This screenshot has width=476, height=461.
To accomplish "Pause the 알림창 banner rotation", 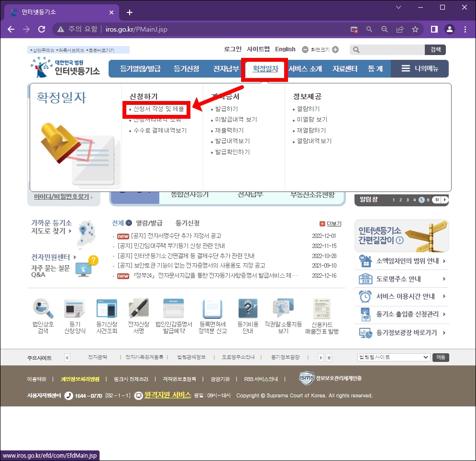I will pos(437,200).
